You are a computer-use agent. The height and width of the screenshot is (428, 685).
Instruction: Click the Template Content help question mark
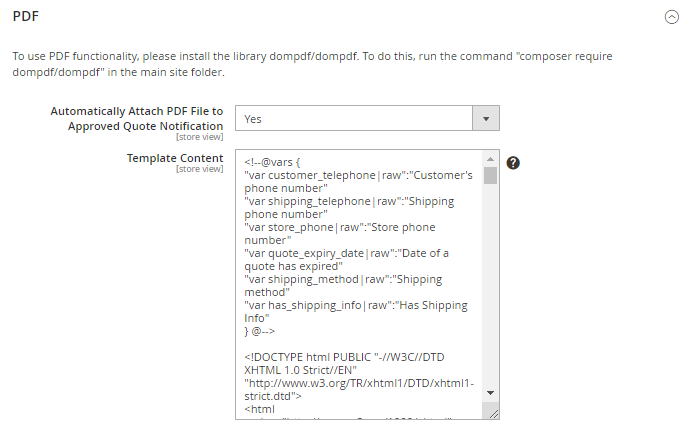tap(513, 163)
